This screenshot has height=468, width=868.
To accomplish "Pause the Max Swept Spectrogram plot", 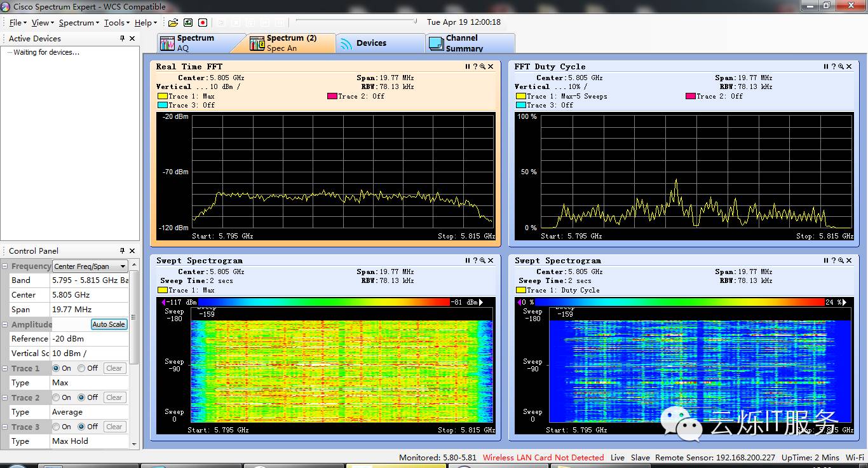I will tap(468, 261).
